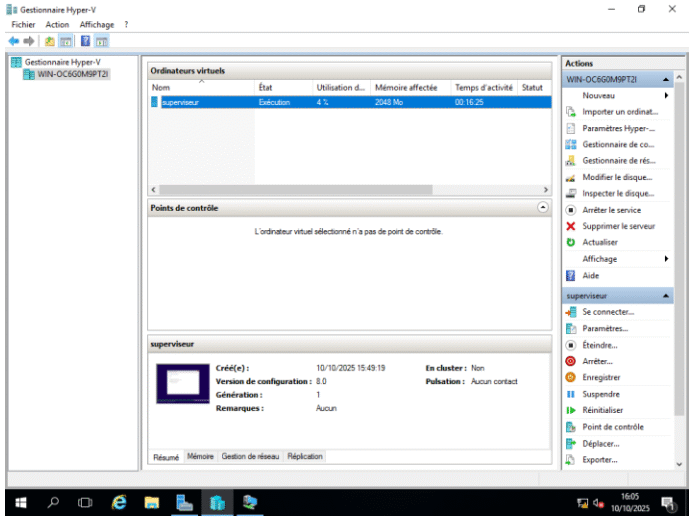The height and width of the screenshot is (519, 693).
Task: Click the Importer un ordinateur icon
Action: [x=571, y=111]
